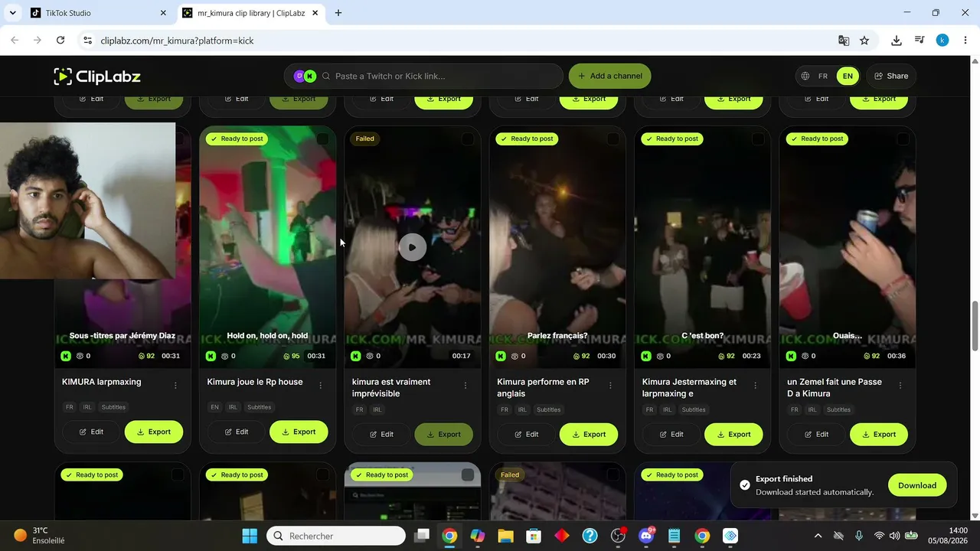980x551 pixels.
Task: Click the ClipLabz logo
Action: tap(97, 76)
